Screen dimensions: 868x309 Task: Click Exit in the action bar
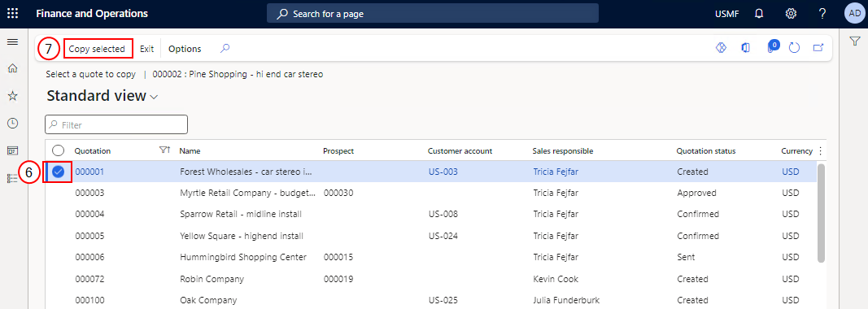[146, 49]
